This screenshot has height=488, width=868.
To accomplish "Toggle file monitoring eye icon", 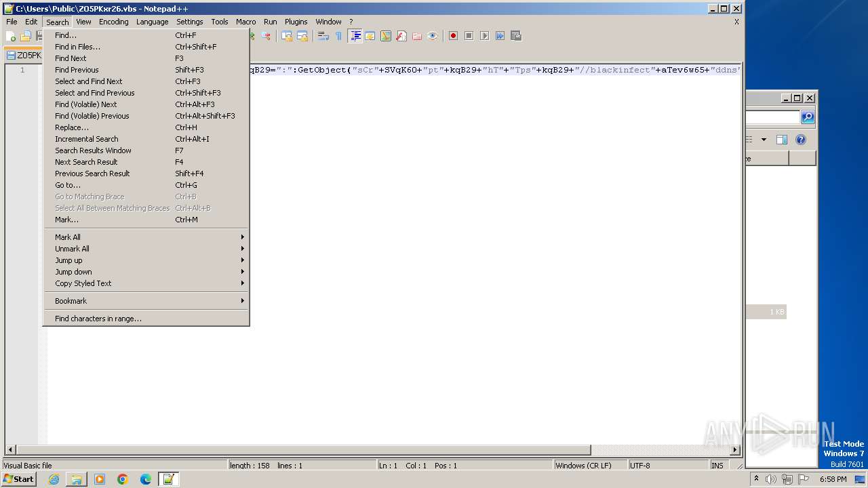I will coord(433,36).
